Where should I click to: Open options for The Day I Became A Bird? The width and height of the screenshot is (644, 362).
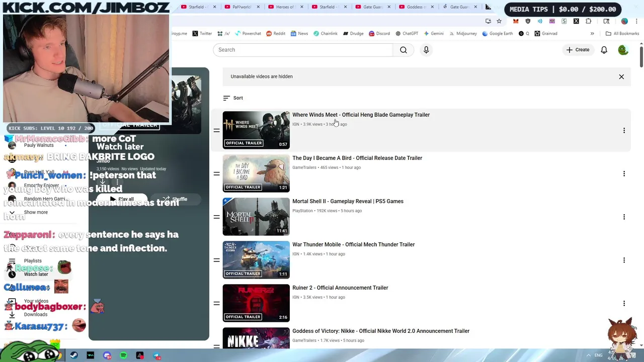pyautogui.click(x=624, y=174)
